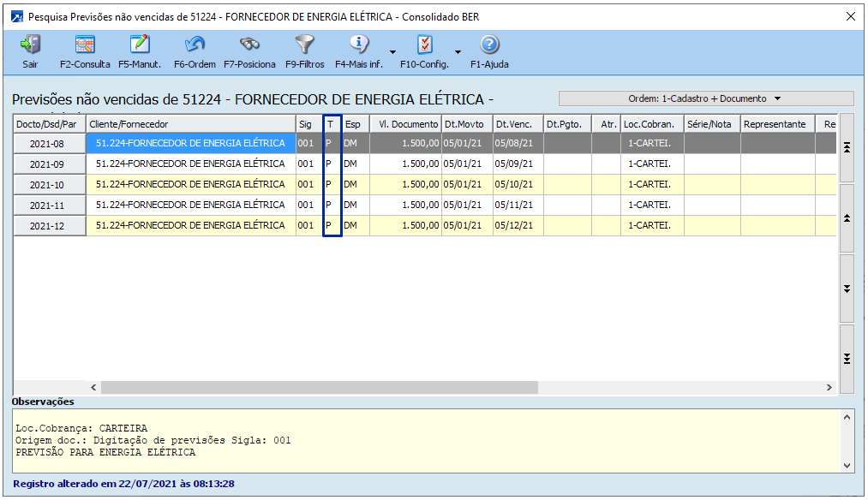Open F2-Consulta from the toolbar
Image resolution: width=868 pixels, height=500 pixels.
[x=85, y=45]
